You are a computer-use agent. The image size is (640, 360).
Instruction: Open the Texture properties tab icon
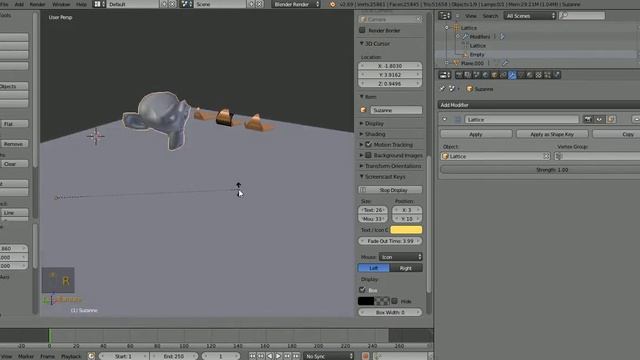539,75
